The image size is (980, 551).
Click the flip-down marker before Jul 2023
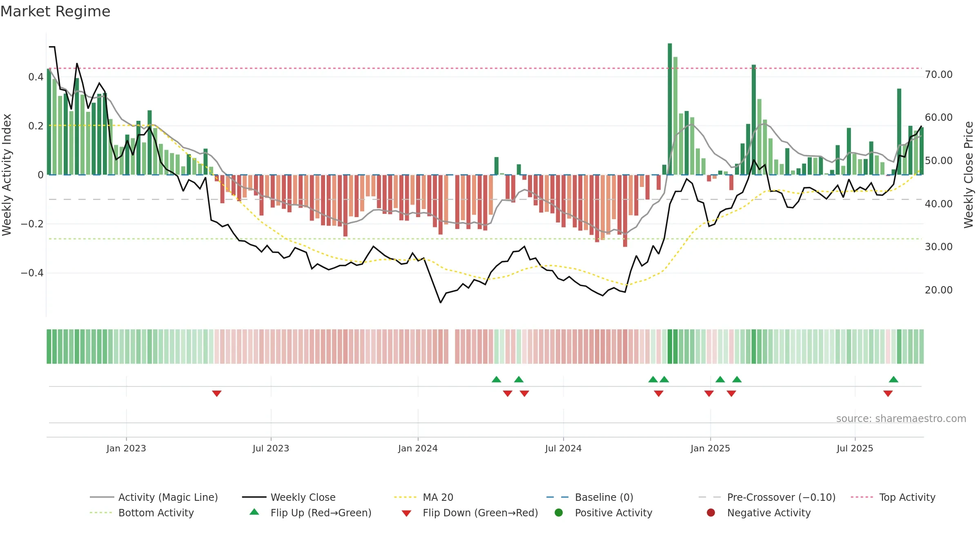217,393
